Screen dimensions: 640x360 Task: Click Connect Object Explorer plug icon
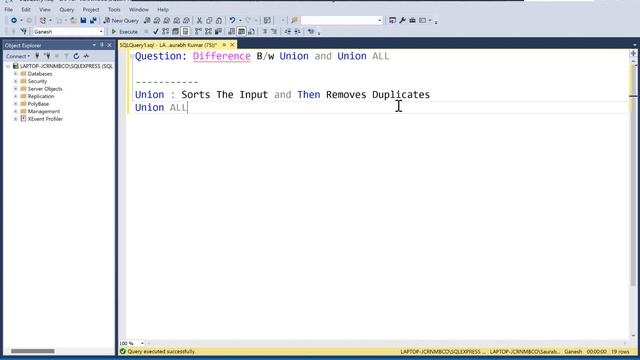pos(37,56)
